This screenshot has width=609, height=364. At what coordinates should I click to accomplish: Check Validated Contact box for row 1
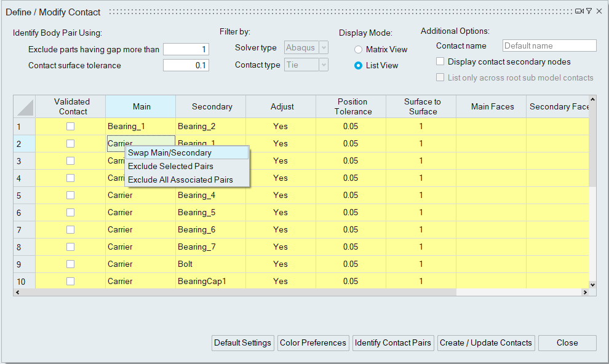pyautogui.click(x=71, y=126)
